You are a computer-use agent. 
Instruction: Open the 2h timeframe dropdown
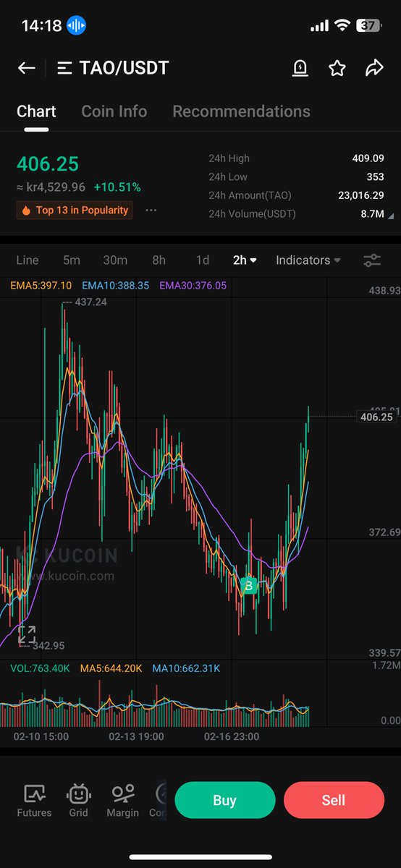coord(245,260)
